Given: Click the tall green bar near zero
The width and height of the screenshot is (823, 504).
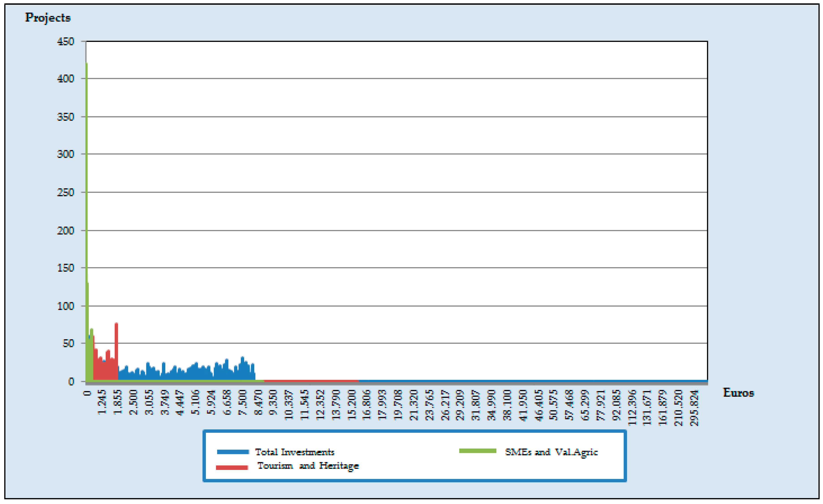Looking at the screenshot, I should pyautogui.click(x=86, y=200).
